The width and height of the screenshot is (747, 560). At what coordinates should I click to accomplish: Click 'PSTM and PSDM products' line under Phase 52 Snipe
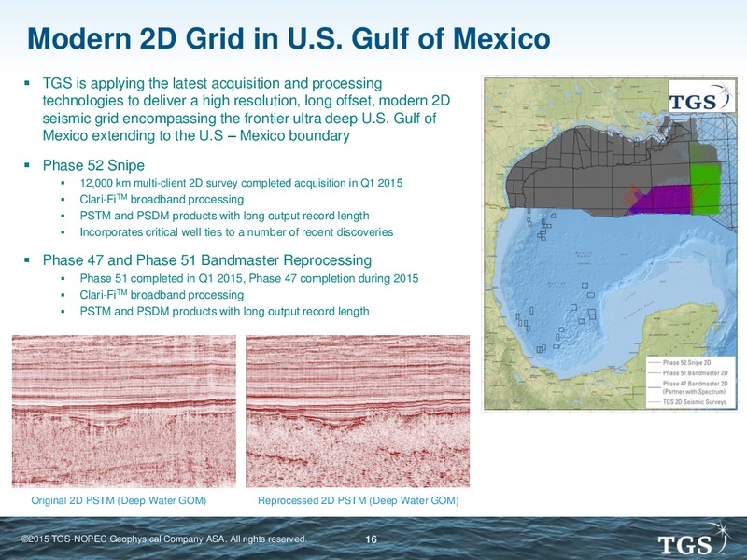pos(224,216)
